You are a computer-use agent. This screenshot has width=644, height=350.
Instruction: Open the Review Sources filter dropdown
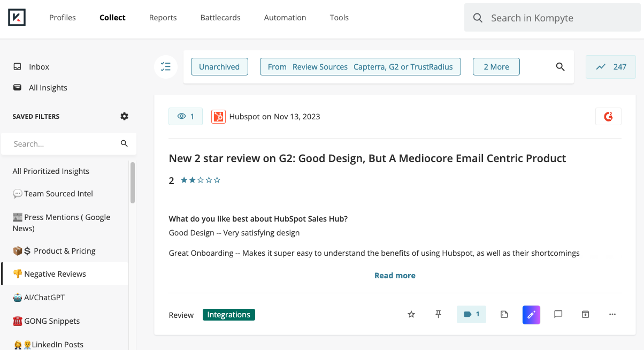click(360, 67)
